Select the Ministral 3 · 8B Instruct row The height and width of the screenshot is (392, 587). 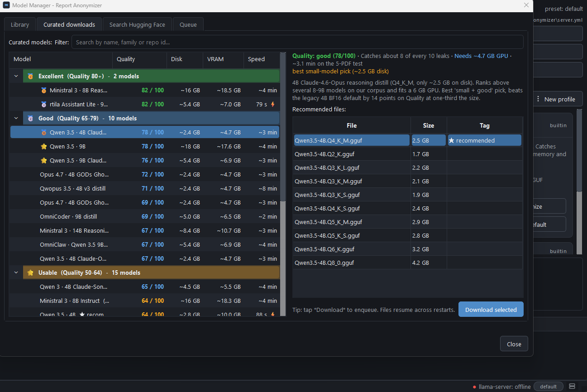click(x=144, y=301)
